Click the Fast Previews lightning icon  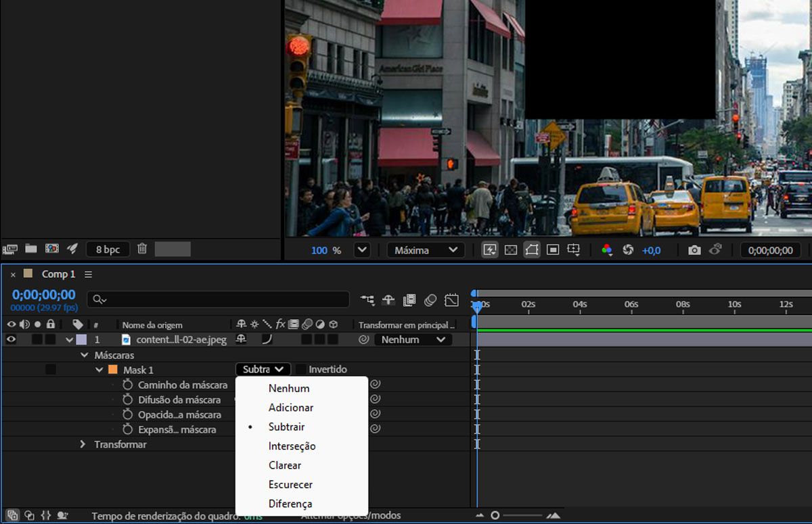click(x=489, y=250)
